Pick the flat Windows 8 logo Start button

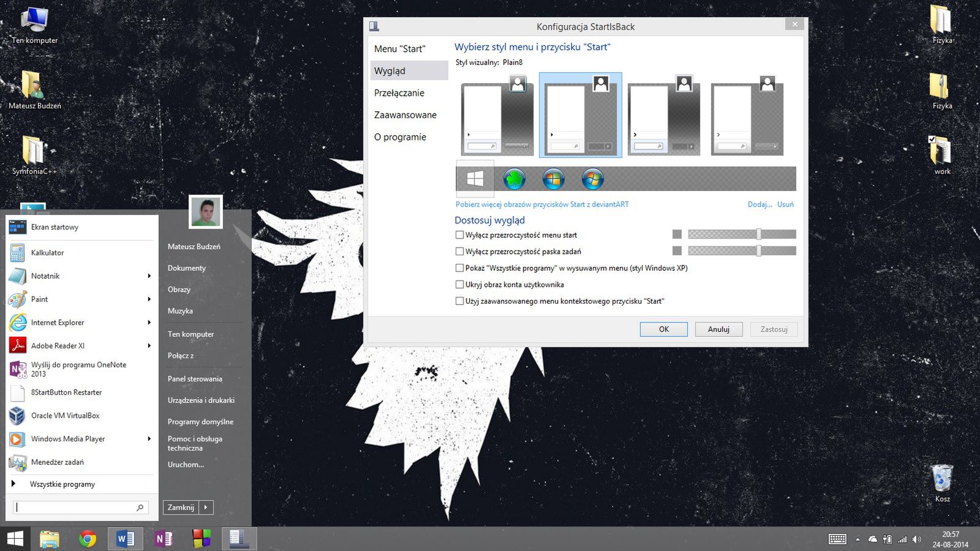tap(475, 179)
